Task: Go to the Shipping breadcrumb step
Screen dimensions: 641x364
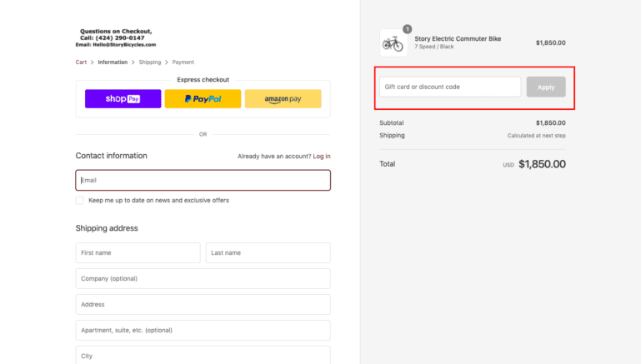Action: click(x=150, y=62)
